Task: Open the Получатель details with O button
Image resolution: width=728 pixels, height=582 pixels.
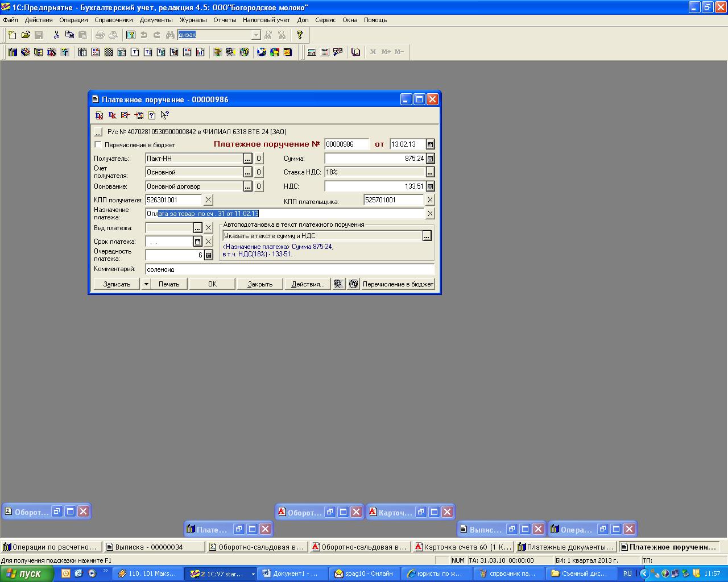Action: [258, 159]
